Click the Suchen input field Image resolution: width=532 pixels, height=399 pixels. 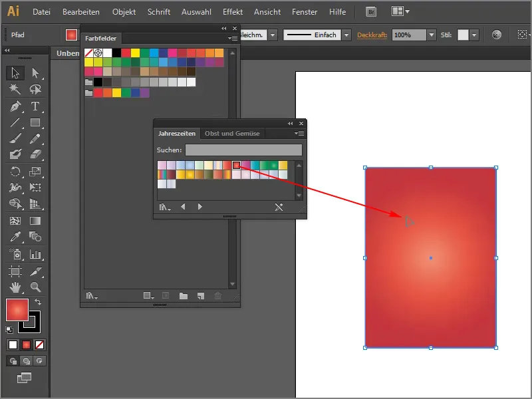243,149
